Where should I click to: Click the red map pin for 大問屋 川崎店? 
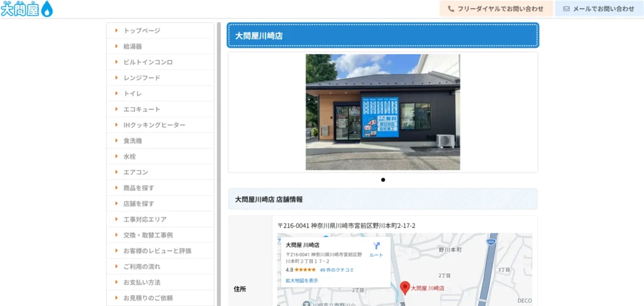(406, 288)
